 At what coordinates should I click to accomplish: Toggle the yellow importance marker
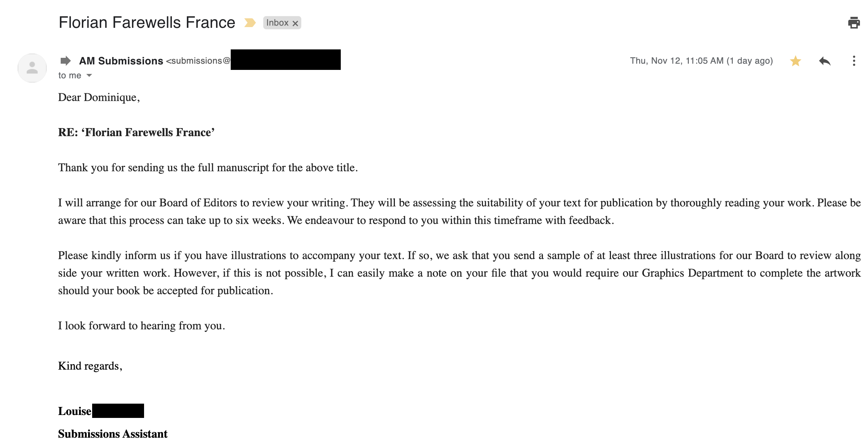[250, 23]
